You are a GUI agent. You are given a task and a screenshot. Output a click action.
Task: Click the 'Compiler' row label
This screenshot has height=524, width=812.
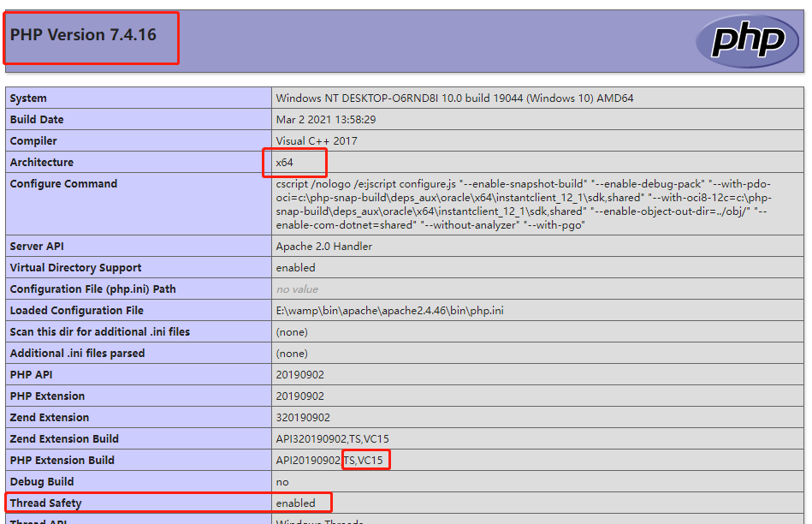pos(33,141)
